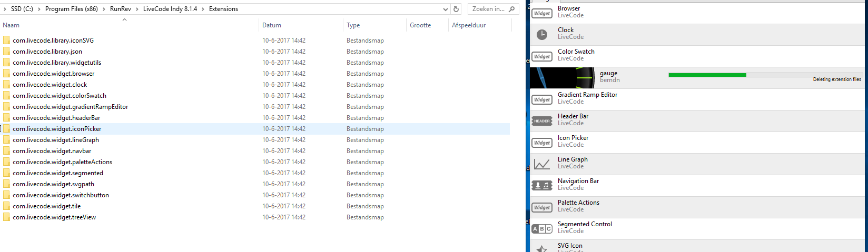Click the Icon Picker widget icon
The image size is (868, 252).
point(542,143)
